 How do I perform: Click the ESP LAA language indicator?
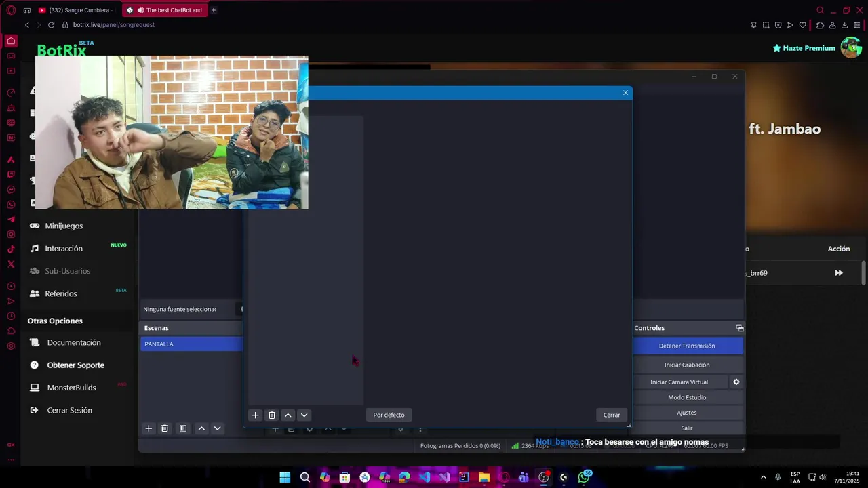point(795,477)
